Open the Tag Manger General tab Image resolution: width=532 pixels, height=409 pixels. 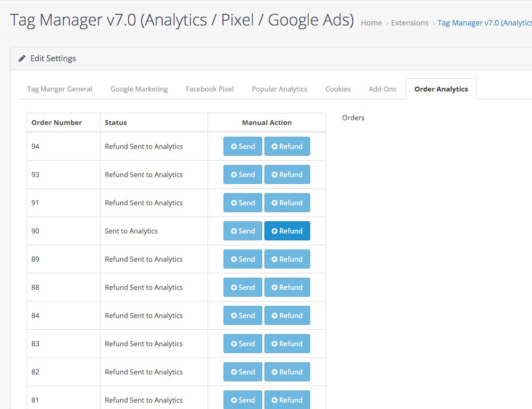pyautogui.click(x=60, y=89)
